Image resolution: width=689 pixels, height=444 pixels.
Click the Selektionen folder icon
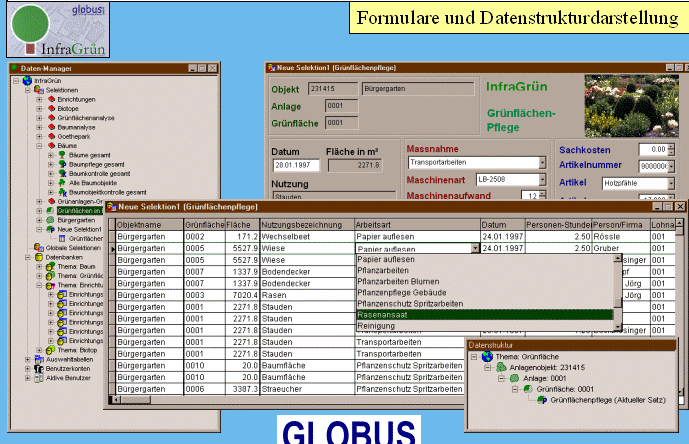click(x=37, y=90)
